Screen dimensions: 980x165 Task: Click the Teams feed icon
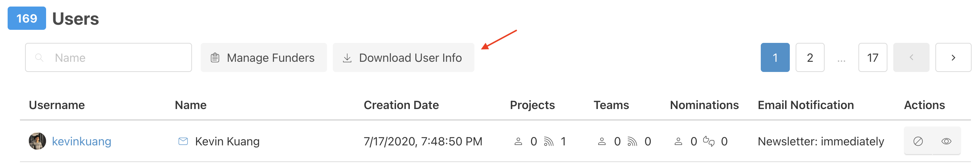coord(632,141)
